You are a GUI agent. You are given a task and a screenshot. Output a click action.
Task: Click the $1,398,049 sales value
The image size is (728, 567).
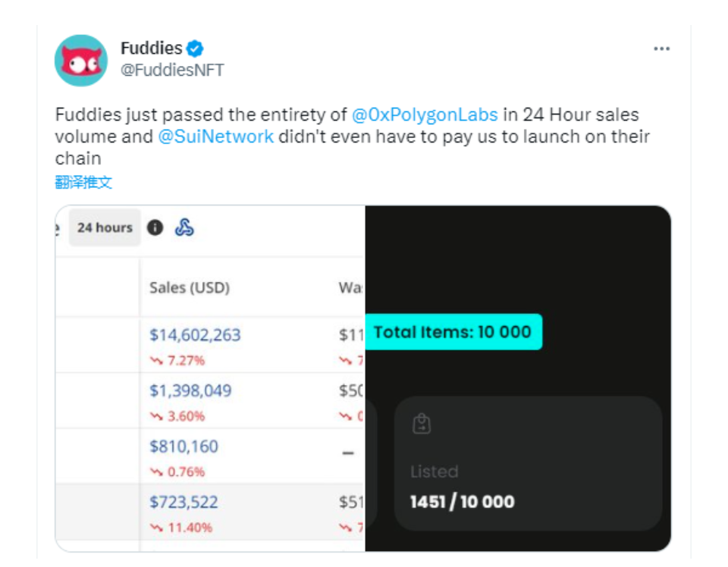pyautogui.click(x=190, y=390)
